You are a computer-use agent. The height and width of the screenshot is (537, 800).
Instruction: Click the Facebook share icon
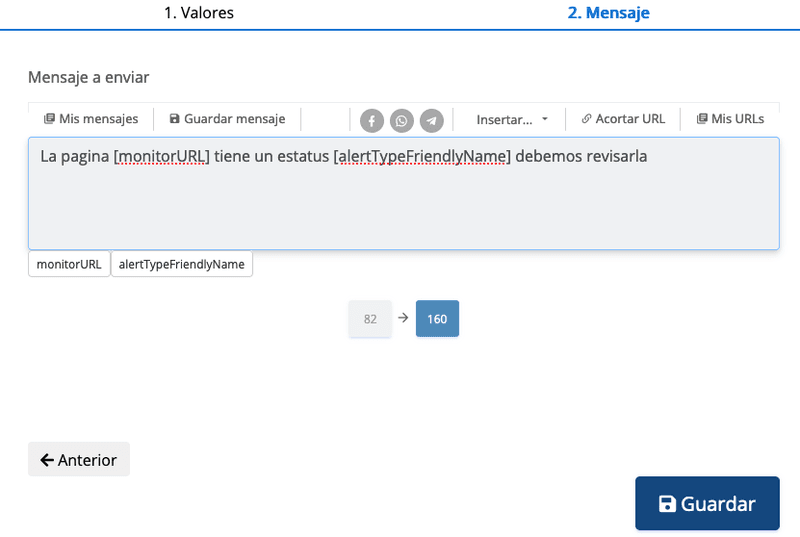(x=371, y=121)
